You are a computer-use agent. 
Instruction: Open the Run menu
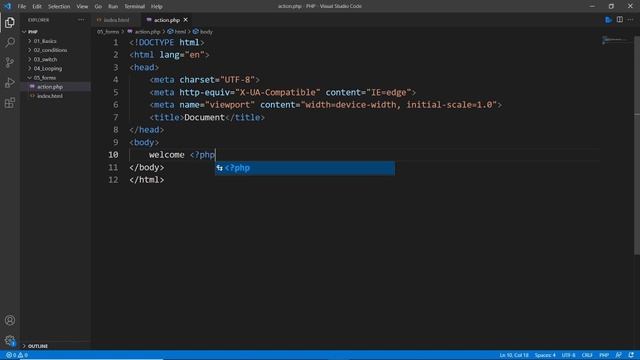[113, 6]
